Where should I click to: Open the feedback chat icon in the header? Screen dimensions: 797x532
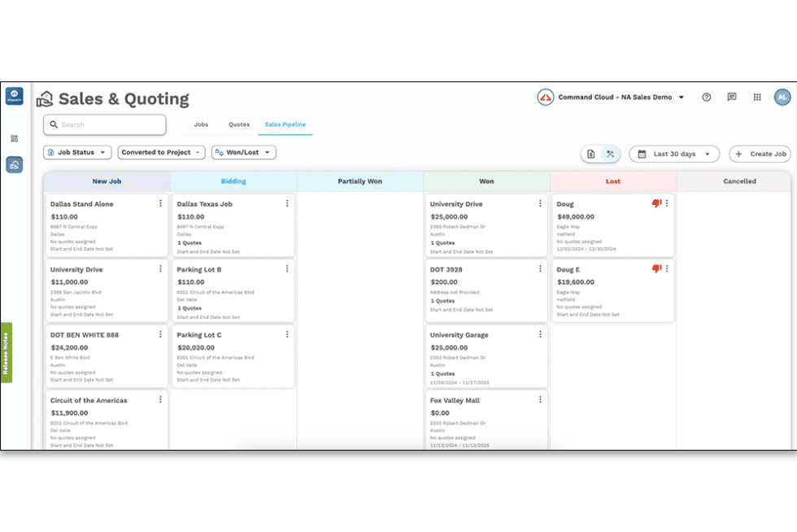coord(731,97)
